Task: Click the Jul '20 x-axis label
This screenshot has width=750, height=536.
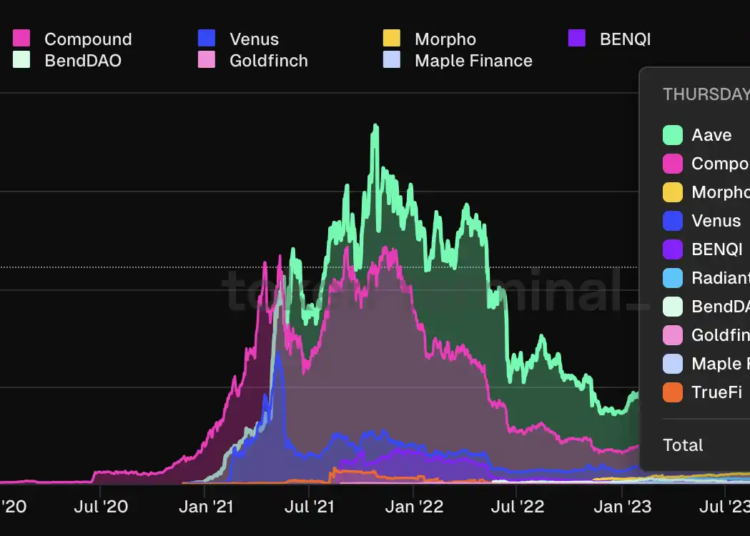Action: 101,507
